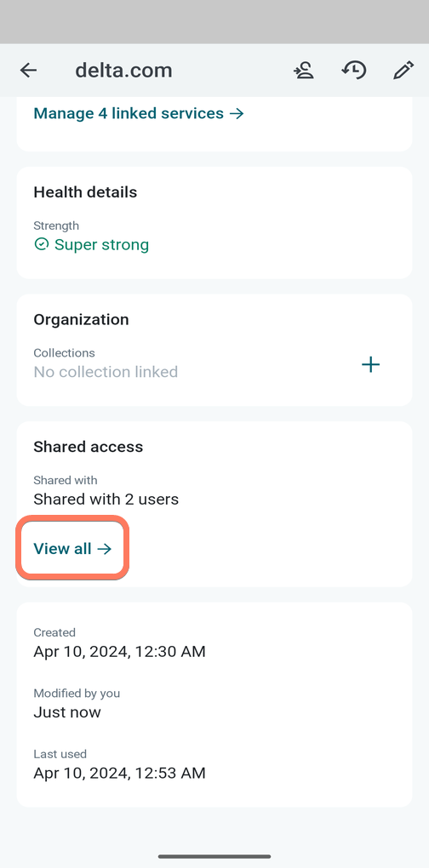This screenshot has width=429, height=868.
Task: Tap the delta.com page title
Action: point(123,71)
